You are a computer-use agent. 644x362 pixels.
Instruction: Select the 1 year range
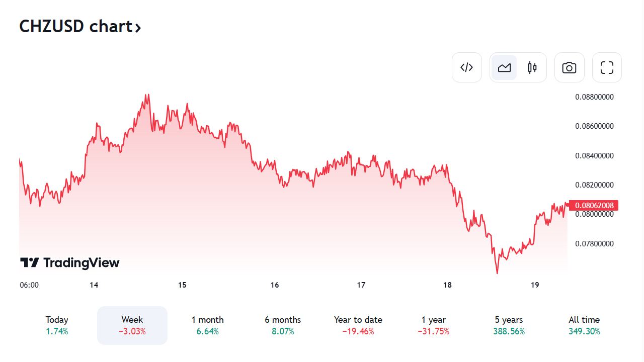(x=434, y=325)
